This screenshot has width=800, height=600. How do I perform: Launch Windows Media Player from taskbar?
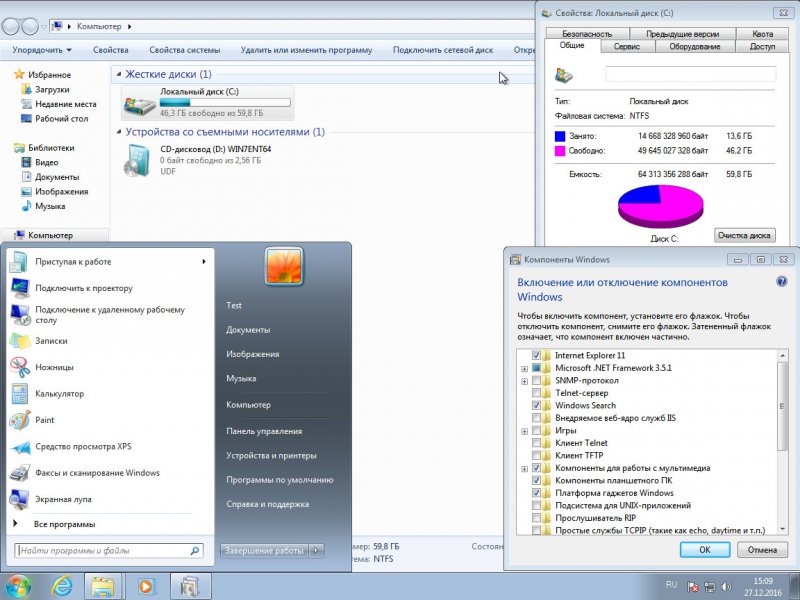click(146, 586)
